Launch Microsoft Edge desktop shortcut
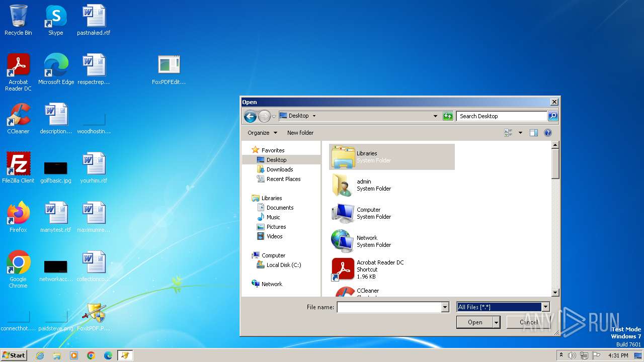This screenshot has height=362, width=644. tap(56, 69)
